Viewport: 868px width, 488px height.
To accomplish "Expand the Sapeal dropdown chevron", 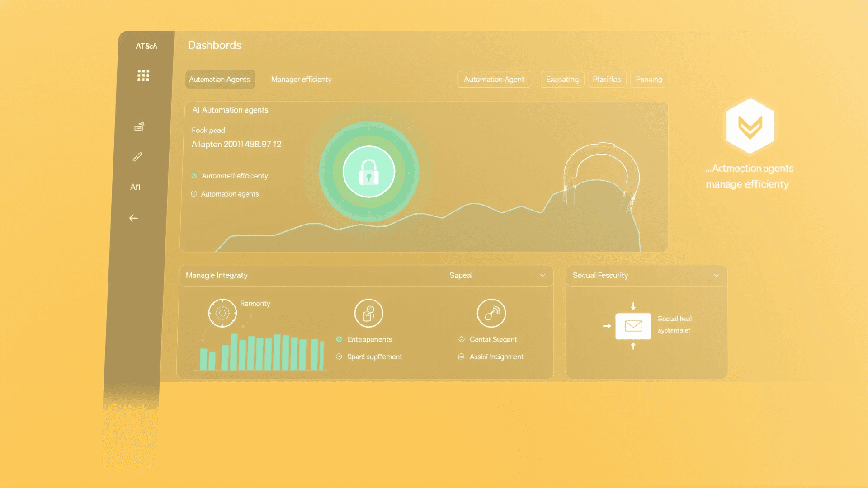I will click(542, 276).
